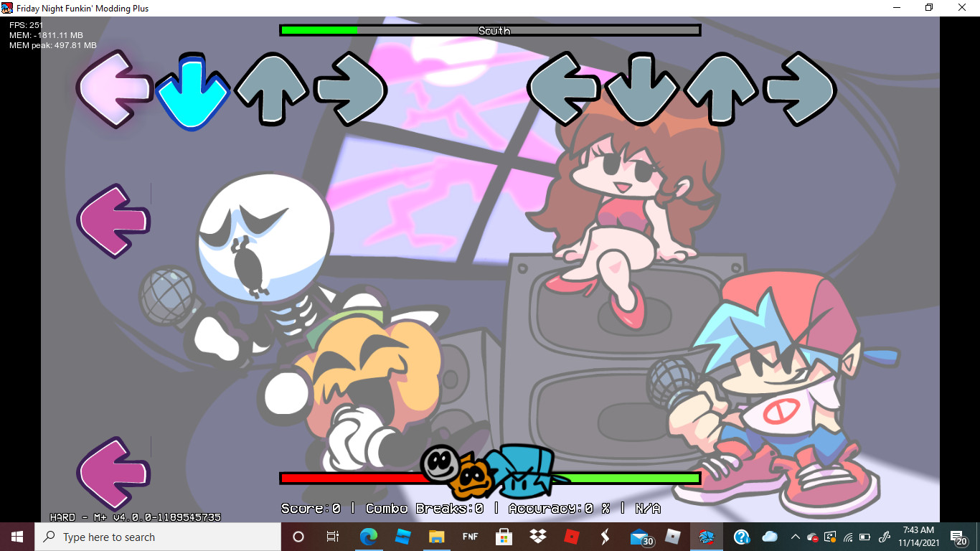Open the white S lightning taskbar icon
The height and width of the screenshot is (551, 980).
tap(606, 537)
